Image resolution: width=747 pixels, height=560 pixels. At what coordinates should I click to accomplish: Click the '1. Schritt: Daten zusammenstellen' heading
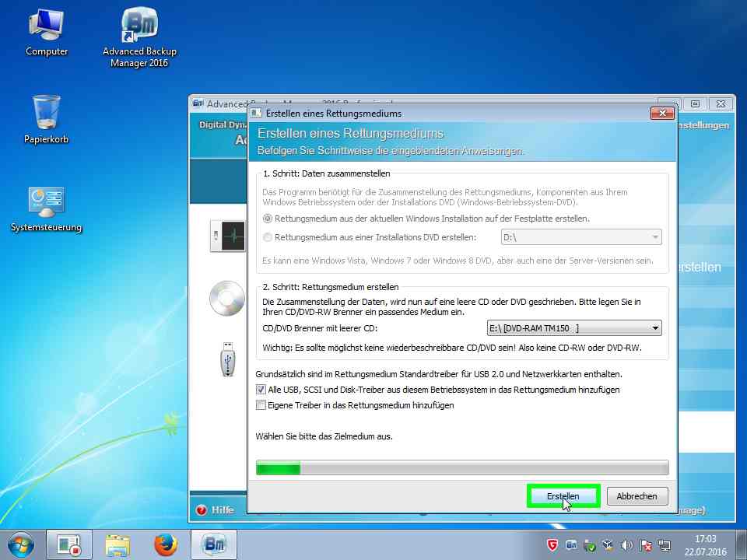point(326,173)
